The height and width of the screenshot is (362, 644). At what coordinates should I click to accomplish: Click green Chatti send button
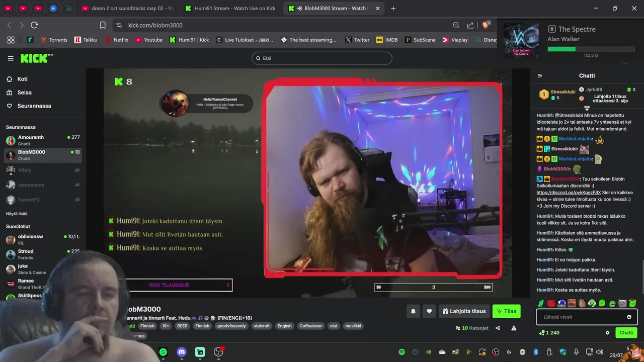(x=626, y=333)
